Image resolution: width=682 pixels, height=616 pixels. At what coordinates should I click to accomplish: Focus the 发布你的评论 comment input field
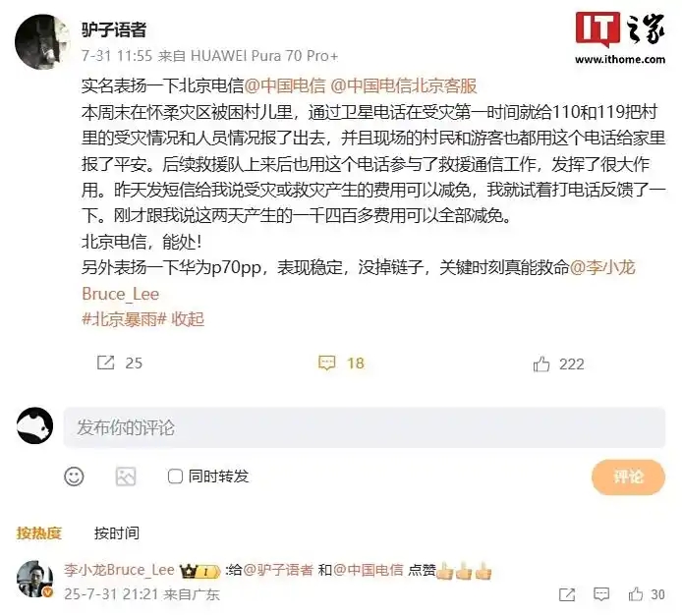[x=365, y=427]
